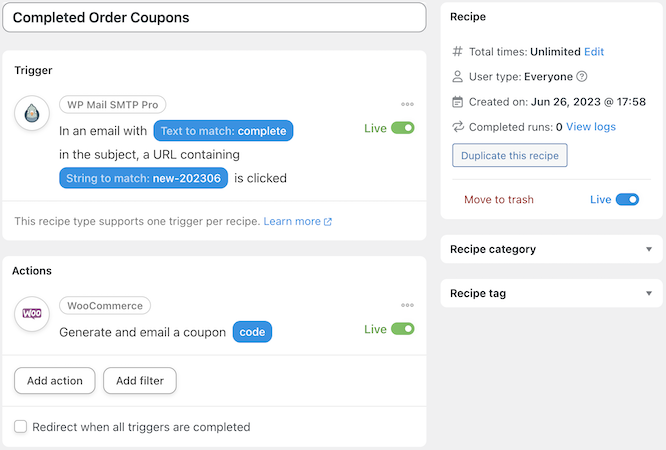Click the WP Mail SMTP Pro pigeon icon
Image resolution: width=666 pixels, height=450 pixels.
(32, 113)
